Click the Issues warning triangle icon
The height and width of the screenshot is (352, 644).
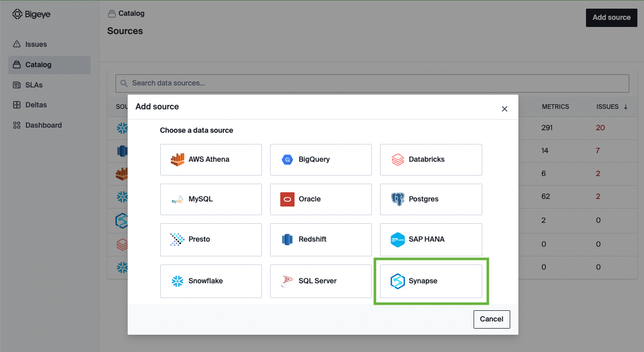click(17, 44)
